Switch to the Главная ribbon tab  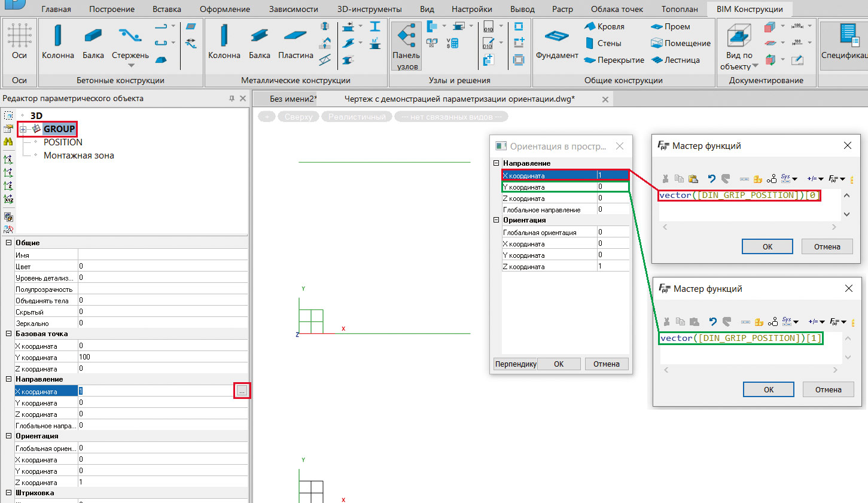(56, 9)
